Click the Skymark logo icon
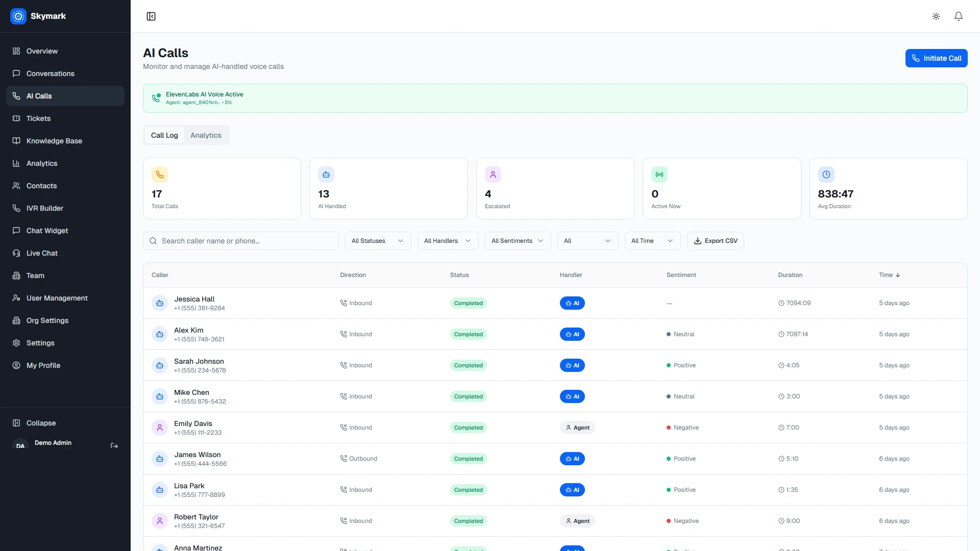980x551 pixels. point(18,16)
